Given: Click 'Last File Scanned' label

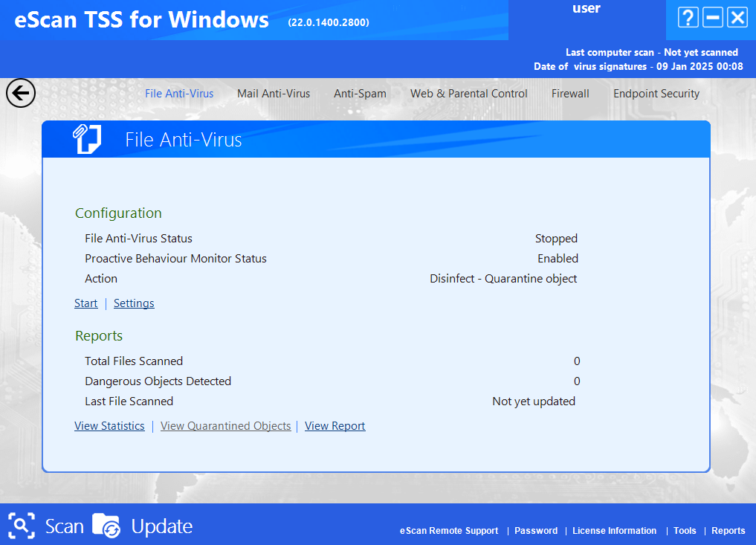Looking at the screenshot, I should (x=129, y=402).
